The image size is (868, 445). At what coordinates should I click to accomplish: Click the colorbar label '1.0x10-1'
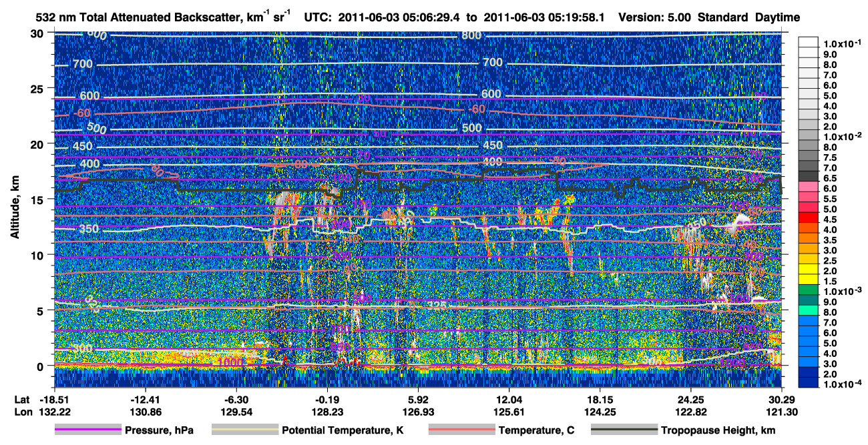click(843, 43)
